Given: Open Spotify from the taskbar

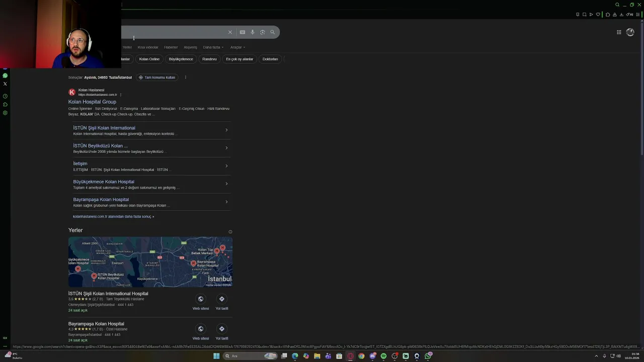Looking at the screenshot, I should [383, 356].
